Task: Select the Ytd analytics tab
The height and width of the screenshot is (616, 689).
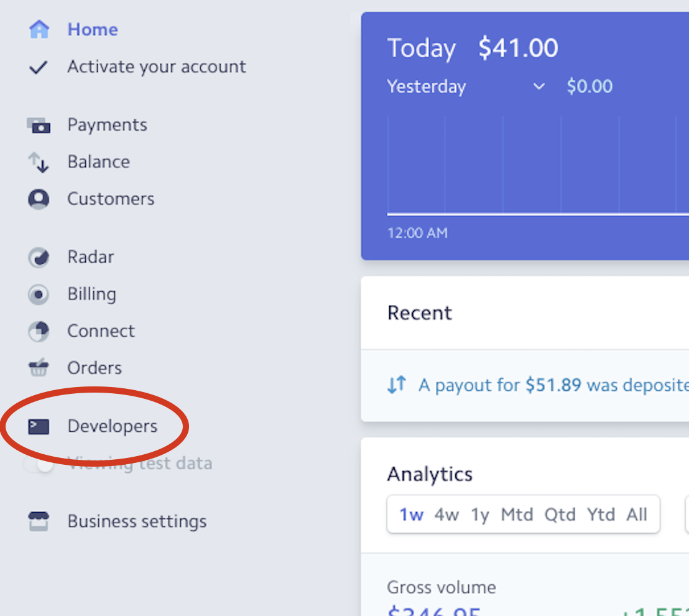Action: (601, 515)
